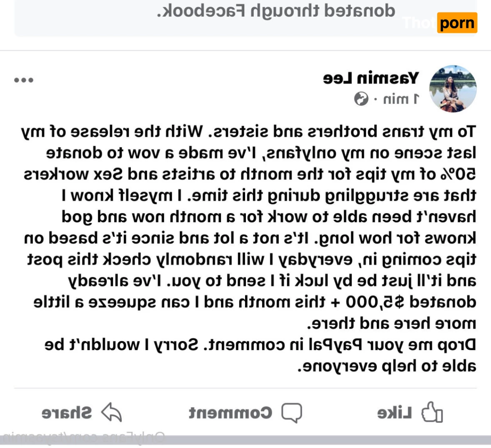The width and height of the screenshot is (491, 448).
Task: Click the Drop me your PayPal line
Action: (x=260, y=345)
